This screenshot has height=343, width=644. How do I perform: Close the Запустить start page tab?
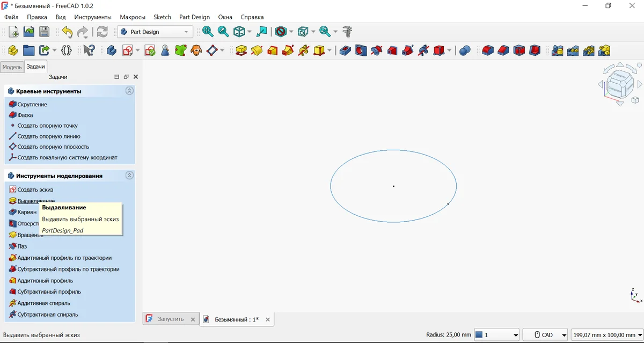pyautogui.click(x=193, y=319)
